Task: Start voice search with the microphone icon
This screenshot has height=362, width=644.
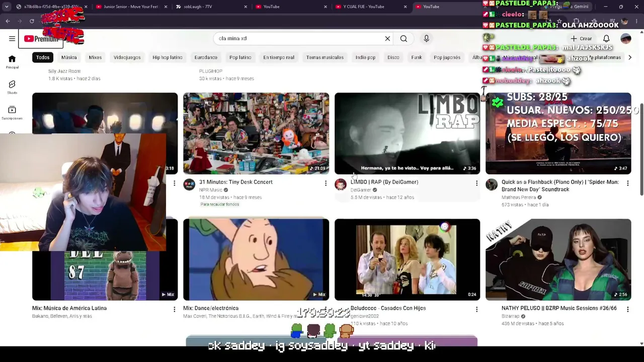Action: (x=426, y=38)
